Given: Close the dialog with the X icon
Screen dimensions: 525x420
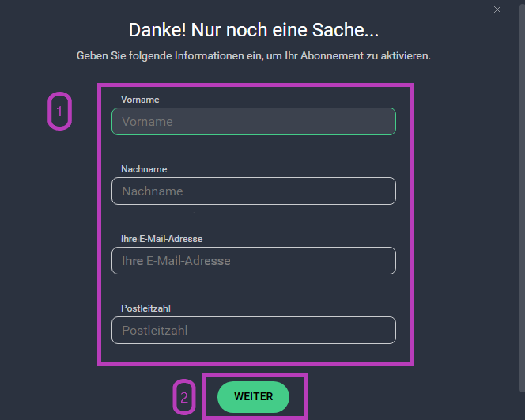Looking at the screenshot, I should [497, 9].
